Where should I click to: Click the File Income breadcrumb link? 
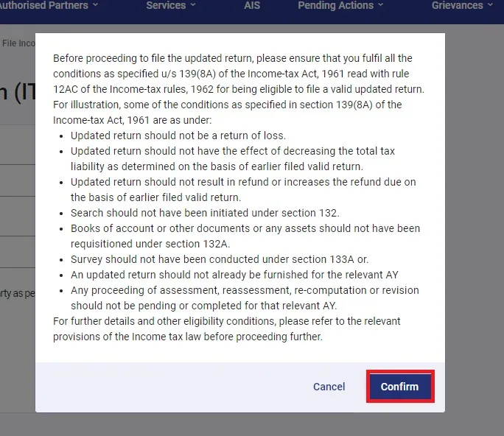tap(18, 43)
